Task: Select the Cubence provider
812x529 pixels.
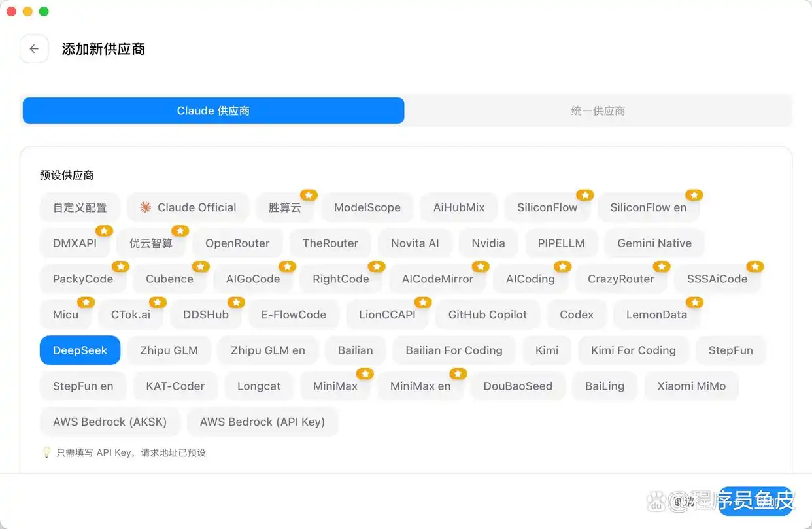Action: pyautogui.click(x=169, y=279)
